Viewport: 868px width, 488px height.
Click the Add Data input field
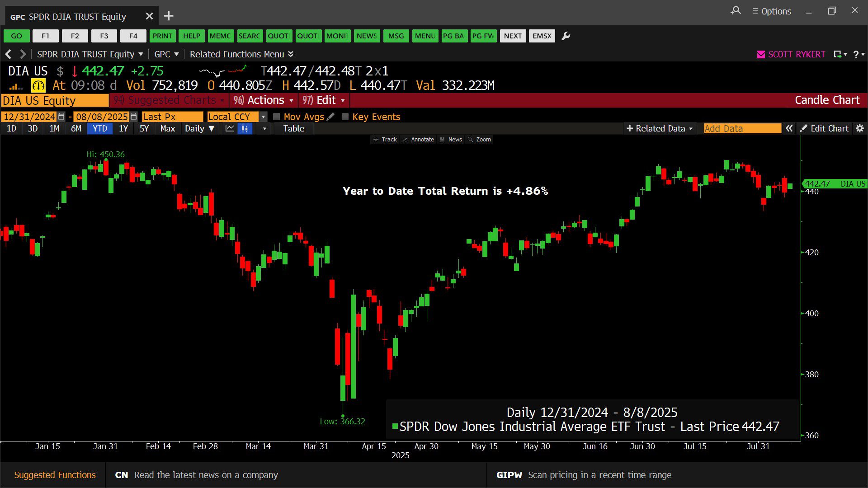(742, 129)
